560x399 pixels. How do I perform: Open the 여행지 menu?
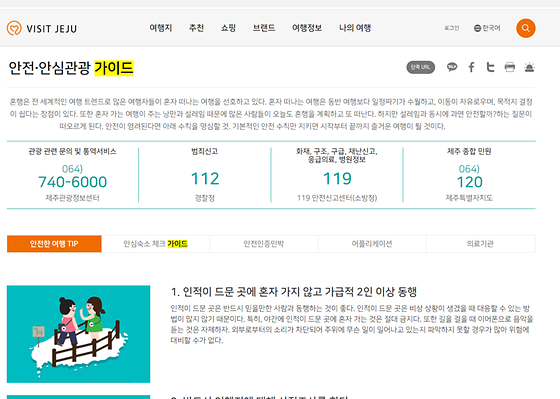point(161,28)
